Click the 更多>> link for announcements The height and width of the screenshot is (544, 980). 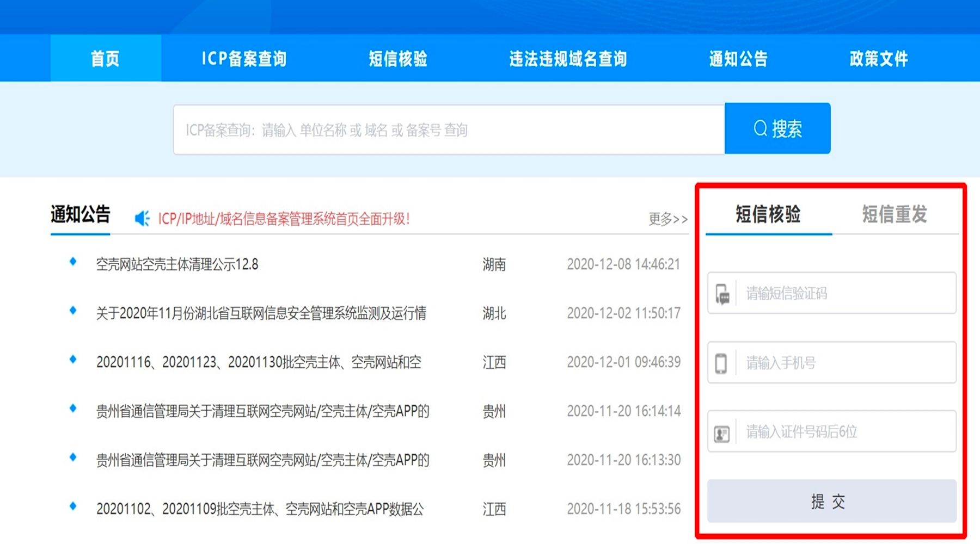click(x=668, y=219)
